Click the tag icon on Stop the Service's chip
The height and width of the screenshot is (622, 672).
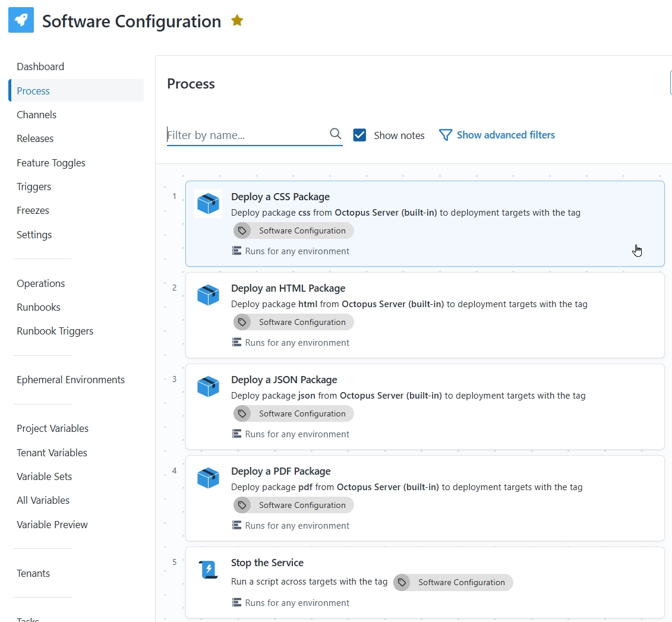[402, 582]
